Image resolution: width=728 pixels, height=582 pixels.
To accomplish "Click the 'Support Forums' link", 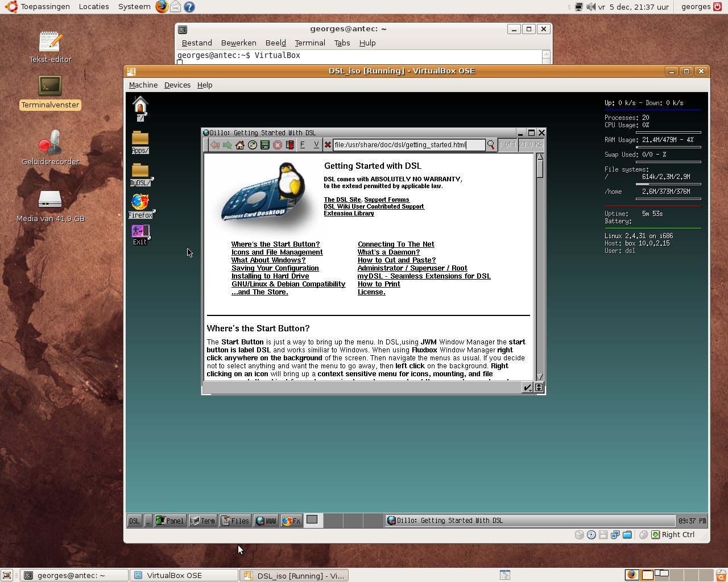I will click(387, 199).
